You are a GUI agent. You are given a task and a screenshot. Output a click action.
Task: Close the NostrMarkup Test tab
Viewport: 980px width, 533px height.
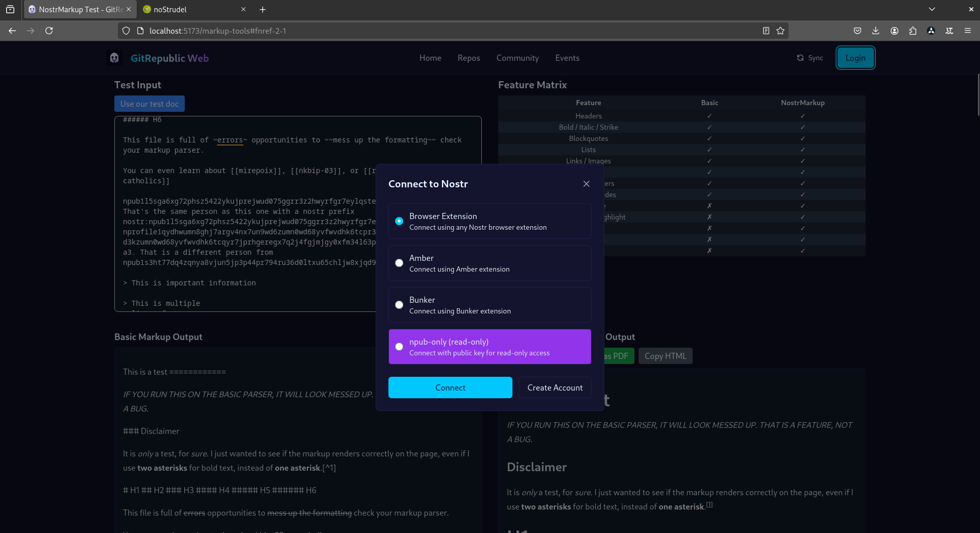pyautogui.click(x=129, y=9)
